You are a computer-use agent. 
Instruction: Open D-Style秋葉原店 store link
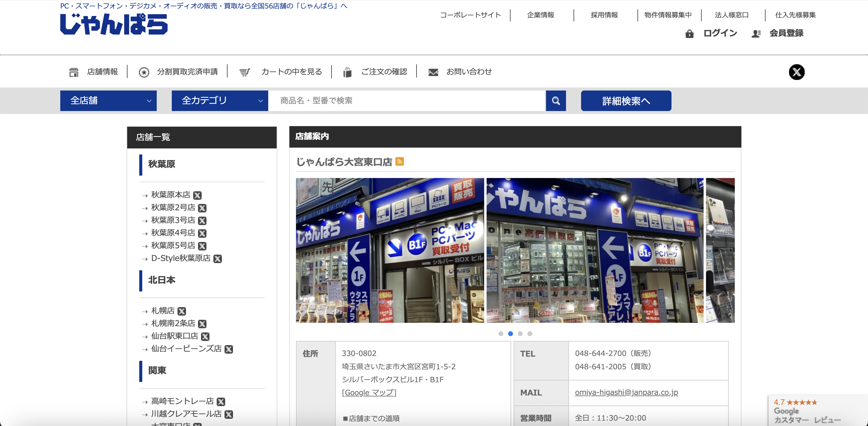click(181, 258)
